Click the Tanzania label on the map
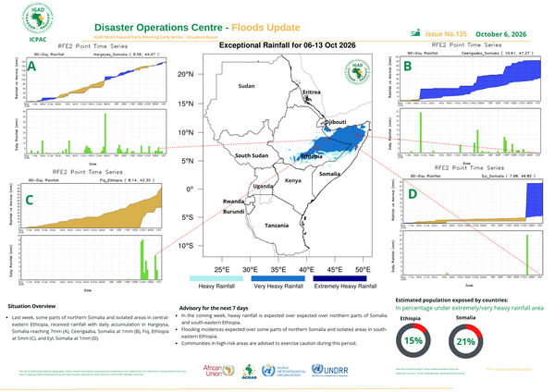Viewport: 555px width, 392px height. [x=277, y=226]
